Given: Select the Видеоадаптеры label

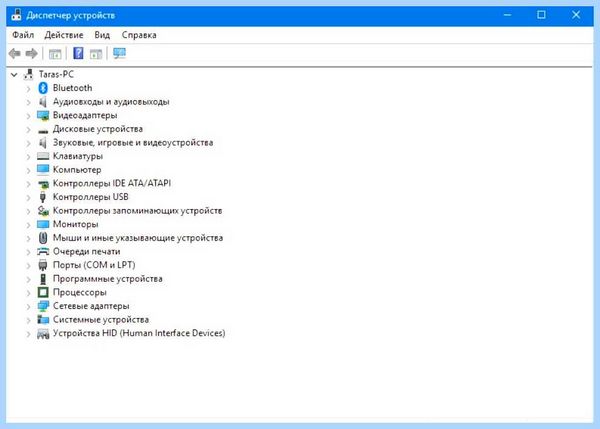Looking at the screenshot, I should coord(85,115).
